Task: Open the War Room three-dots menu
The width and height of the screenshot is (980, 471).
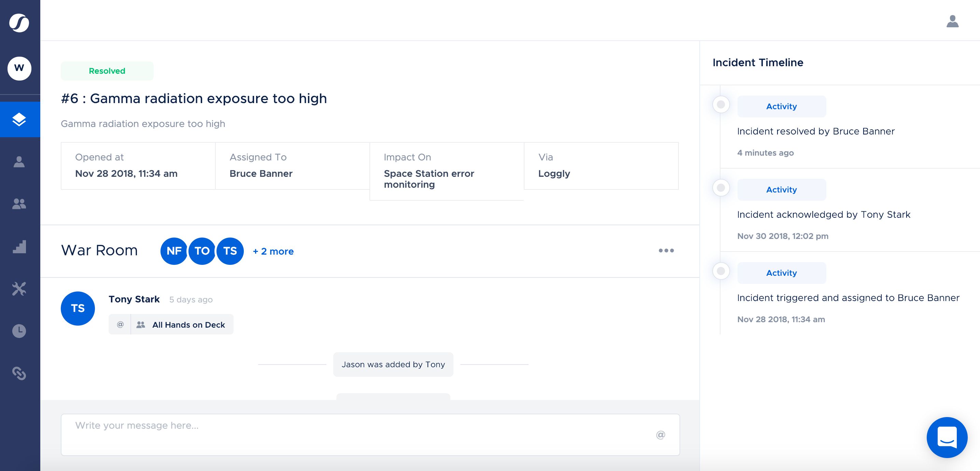Action: point(666,251)
